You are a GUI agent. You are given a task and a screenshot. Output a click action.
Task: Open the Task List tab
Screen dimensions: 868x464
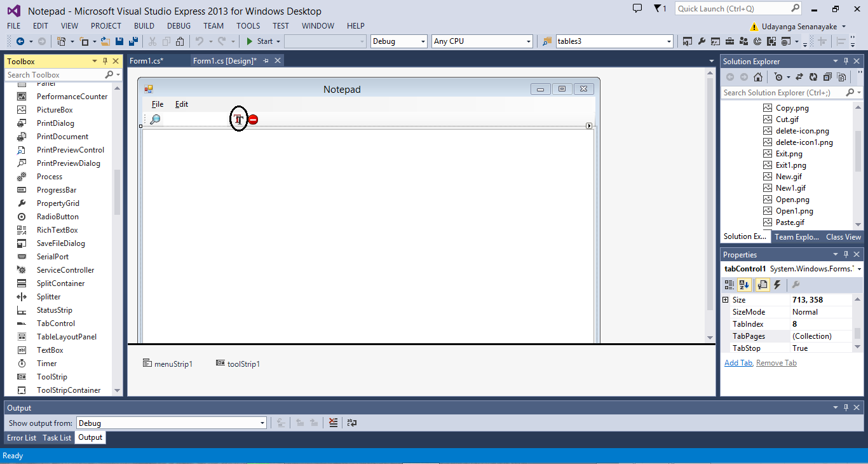57,437
